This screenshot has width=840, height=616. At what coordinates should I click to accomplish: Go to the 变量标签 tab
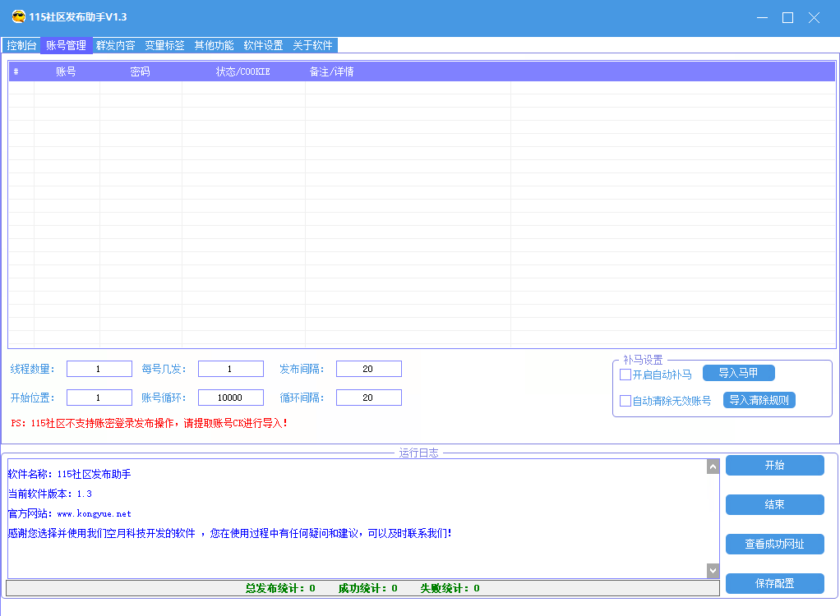pos(164,45)
